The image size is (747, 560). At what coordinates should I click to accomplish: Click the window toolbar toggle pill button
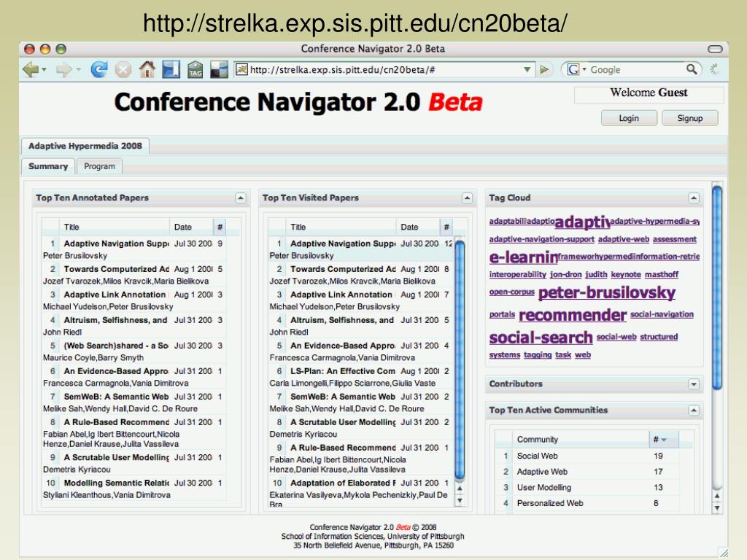(715, 49)
